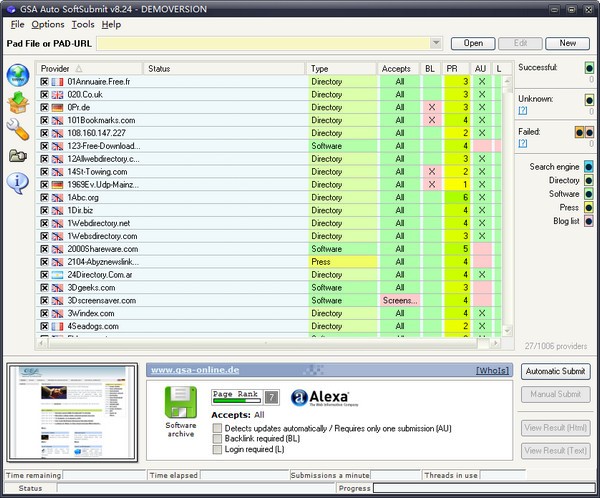Open the Options menu
The height and width of the screenshot is (498, 600).
click(47, 24)
